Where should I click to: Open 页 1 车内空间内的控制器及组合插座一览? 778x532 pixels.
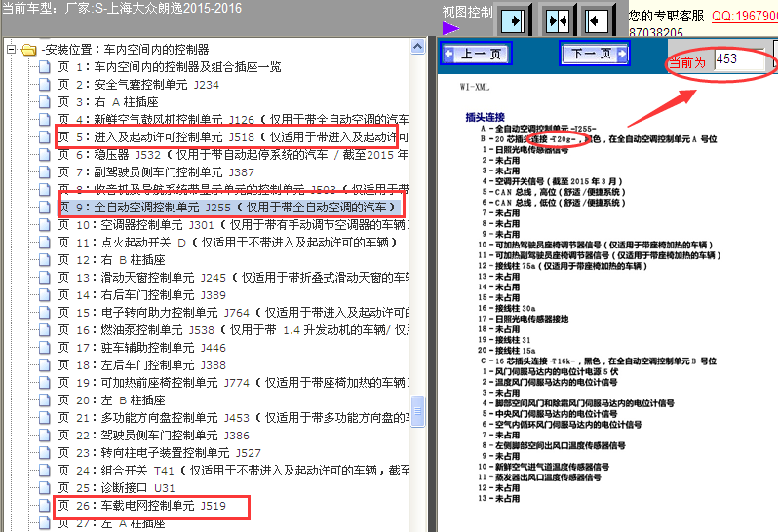click(x=170, y=67)
